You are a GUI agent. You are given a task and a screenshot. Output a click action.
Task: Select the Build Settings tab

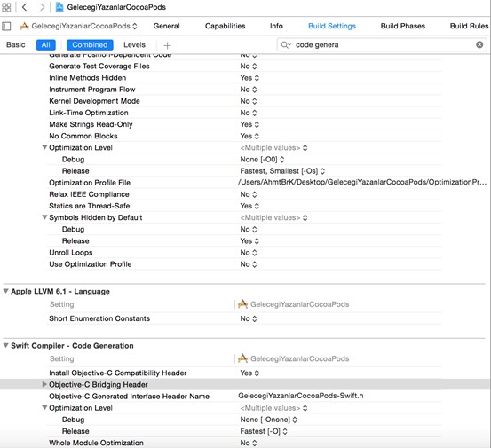[332, 26]
